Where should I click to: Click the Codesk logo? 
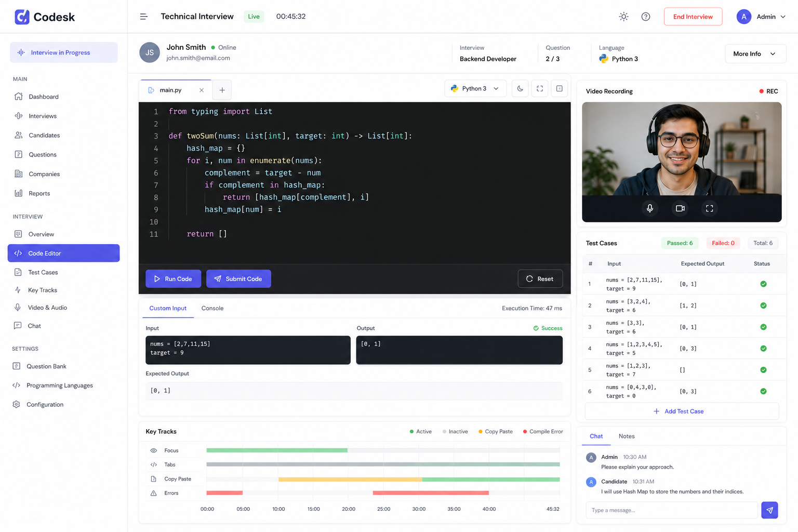(x=45, y=17)
